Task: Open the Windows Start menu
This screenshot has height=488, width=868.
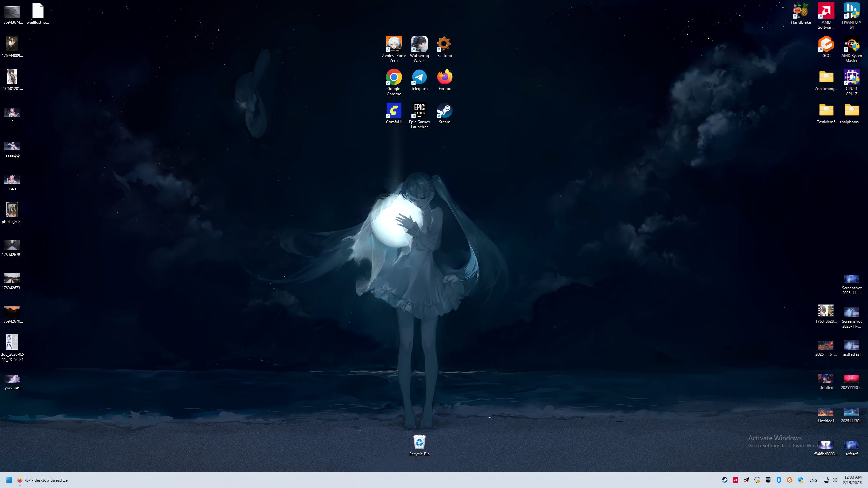Action: tap(9, 480)
